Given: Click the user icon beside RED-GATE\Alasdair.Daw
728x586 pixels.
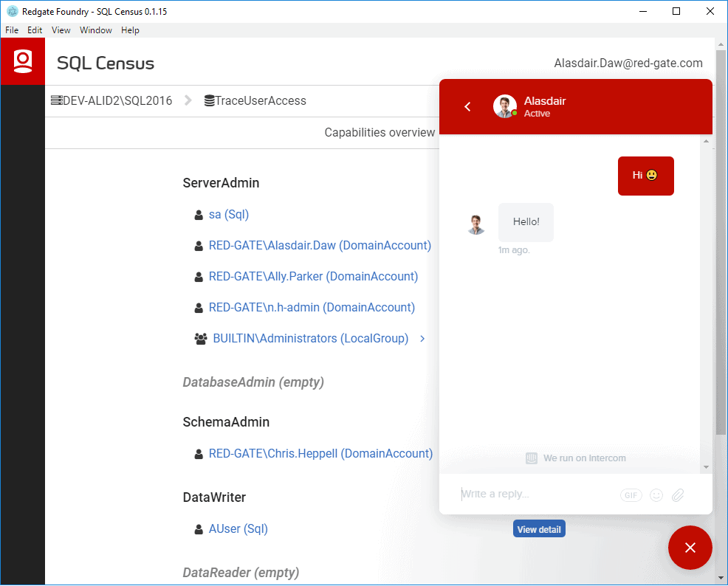Looking at the screenshot, I should pos(199,246).
